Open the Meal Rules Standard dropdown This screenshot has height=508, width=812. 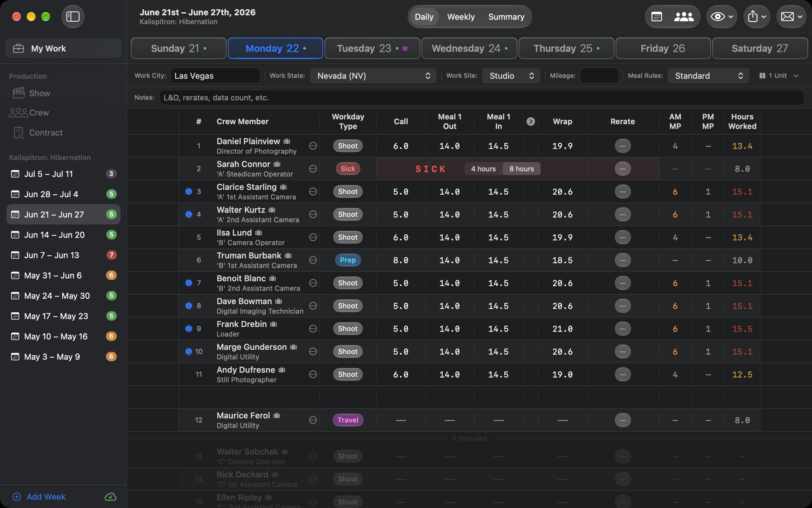click(708, 76)
